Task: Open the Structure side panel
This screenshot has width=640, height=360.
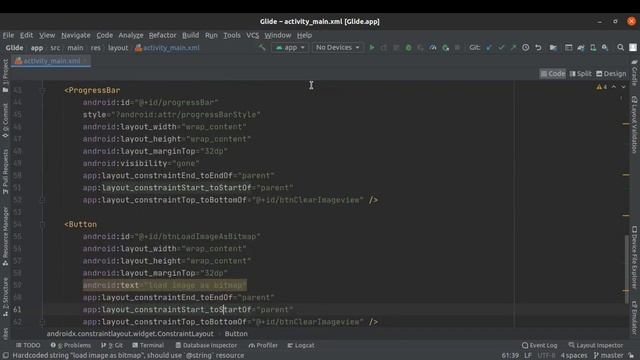Action: coord(5,297)
